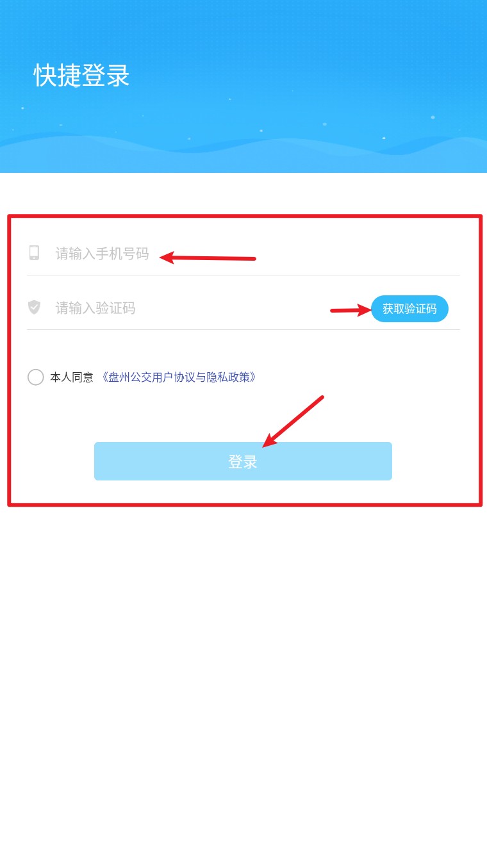
Task: Open the 盘州公交用户协议与隐私政策 link
Action: coord(179,377)
